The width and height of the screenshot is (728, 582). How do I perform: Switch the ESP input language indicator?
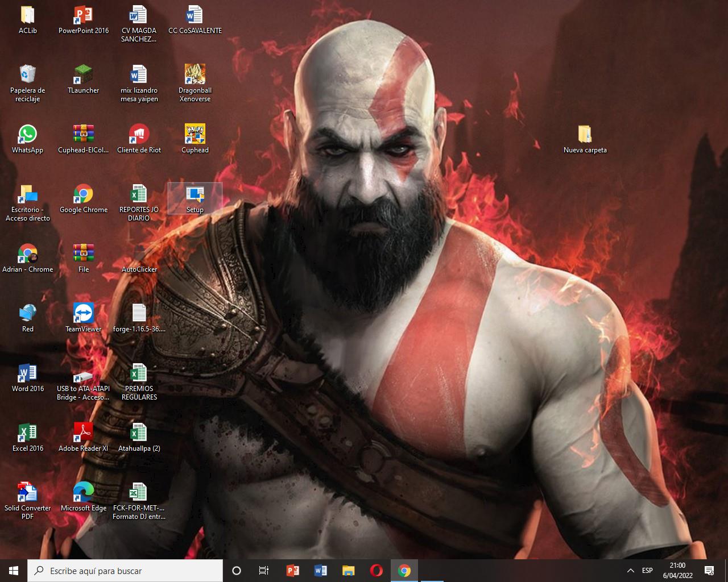(x=647, y=571)
